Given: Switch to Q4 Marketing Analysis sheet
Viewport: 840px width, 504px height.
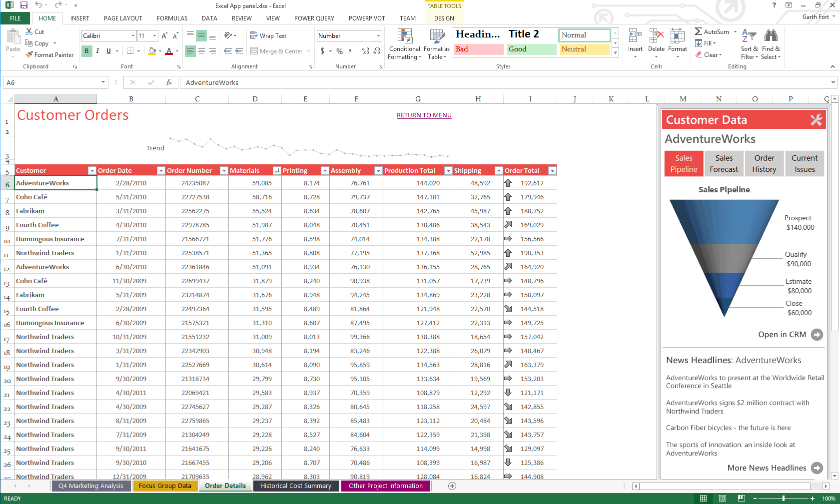Looking at the screenshot, I should [x=91, y=486].
